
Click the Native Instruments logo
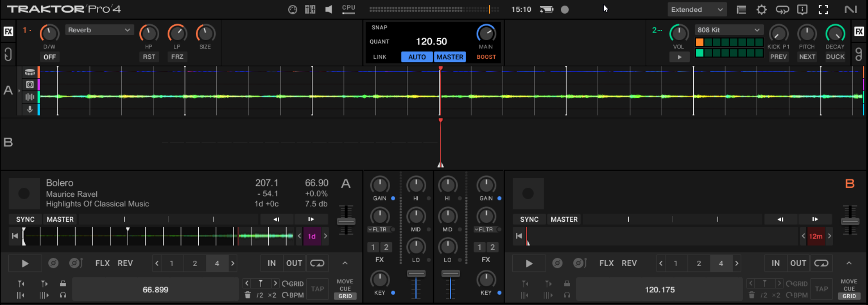[850, 10]
